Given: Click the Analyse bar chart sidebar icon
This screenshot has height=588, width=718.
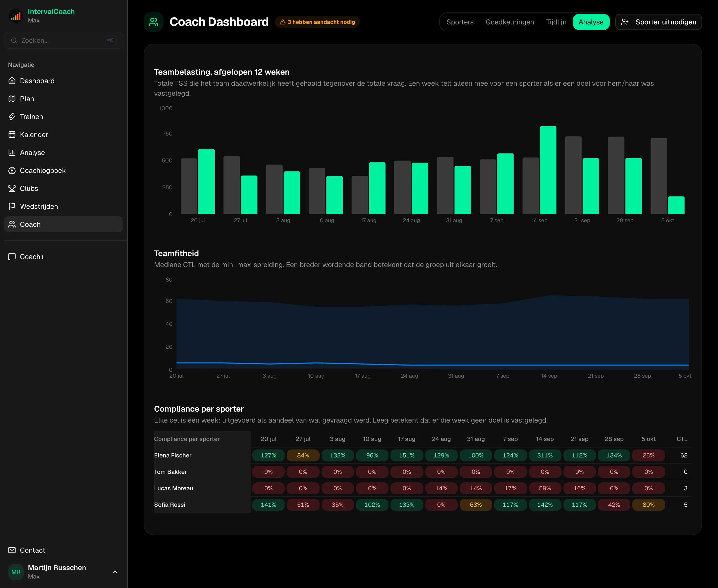Looking at the screenshot, I should (12, 152).
